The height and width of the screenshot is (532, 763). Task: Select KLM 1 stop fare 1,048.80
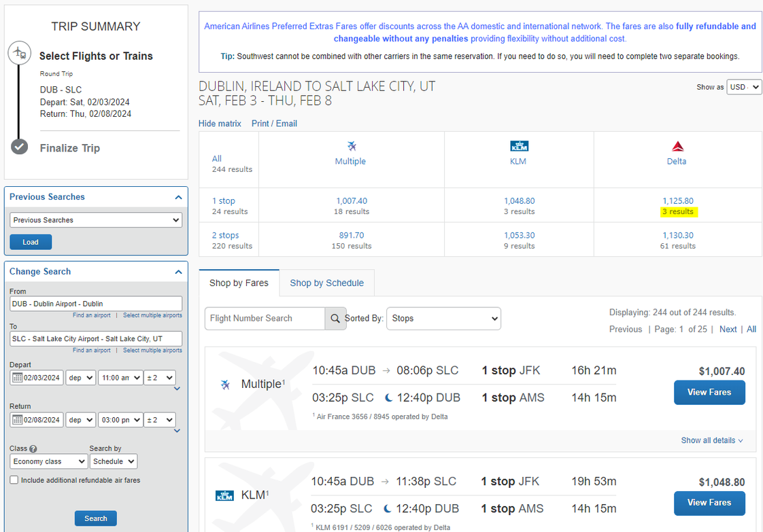520,201
